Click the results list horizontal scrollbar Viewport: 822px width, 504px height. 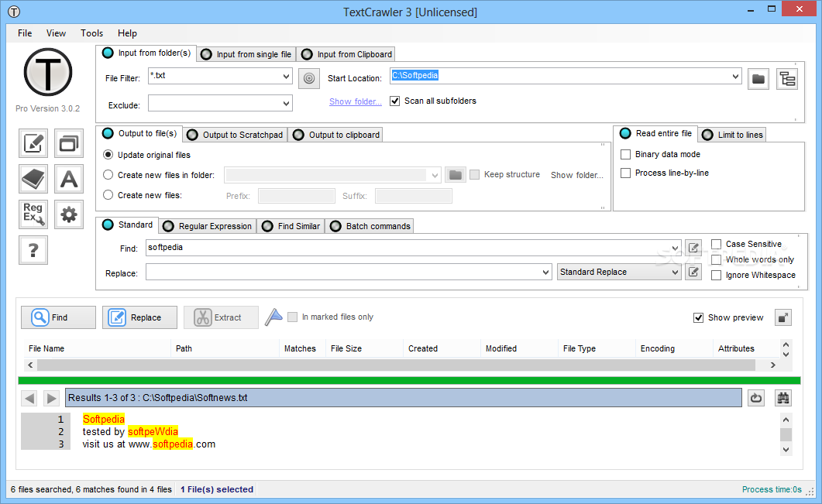tap(397, 365)
